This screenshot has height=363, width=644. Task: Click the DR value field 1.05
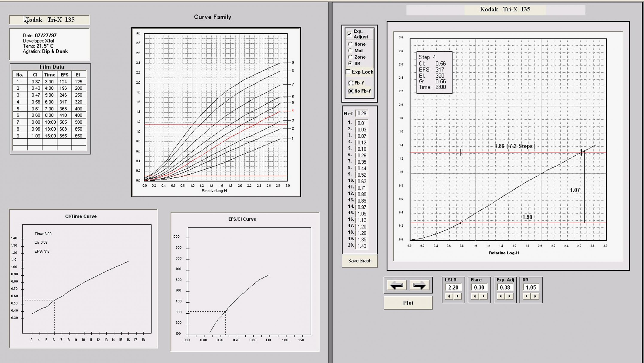531,287
